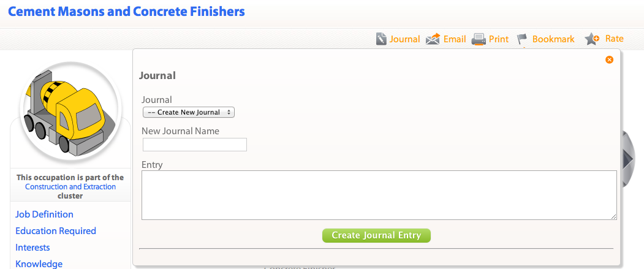Image resolution: width=644 pixels, height=269 pixels.
Task: Open the Construction and Extraction cluster link
Action: point(70,187)
